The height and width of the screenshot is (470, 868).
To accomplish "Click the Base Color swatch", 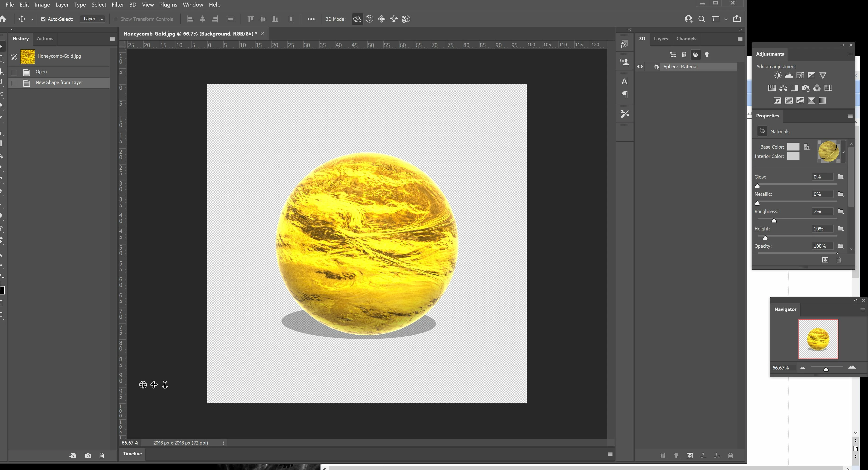I will (x=793, y=147).
